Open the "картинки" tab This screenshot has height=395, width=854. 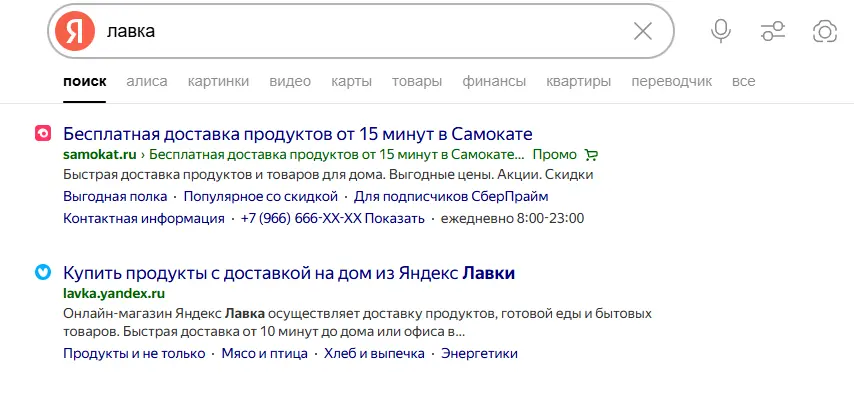tap(218, 82)
